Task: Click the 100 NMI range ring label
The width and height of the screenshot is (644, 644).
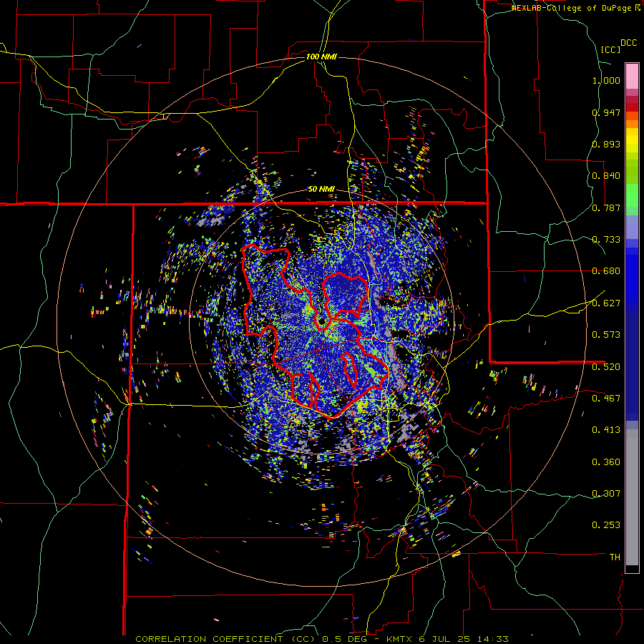Action: pos(321,57)
